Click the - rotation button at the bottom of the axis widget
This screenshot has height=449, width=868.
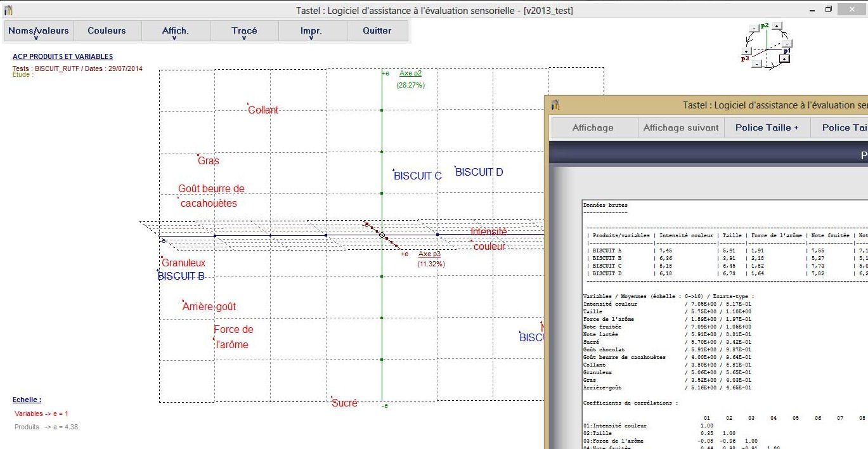click(x=757, y=64)
